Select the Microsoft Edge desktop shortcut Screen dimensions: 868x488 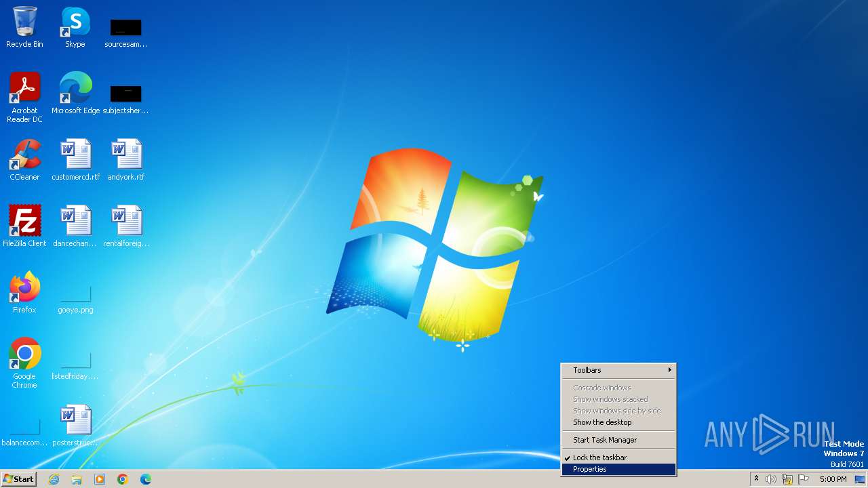pyautogui.click(x=75, y=94)
